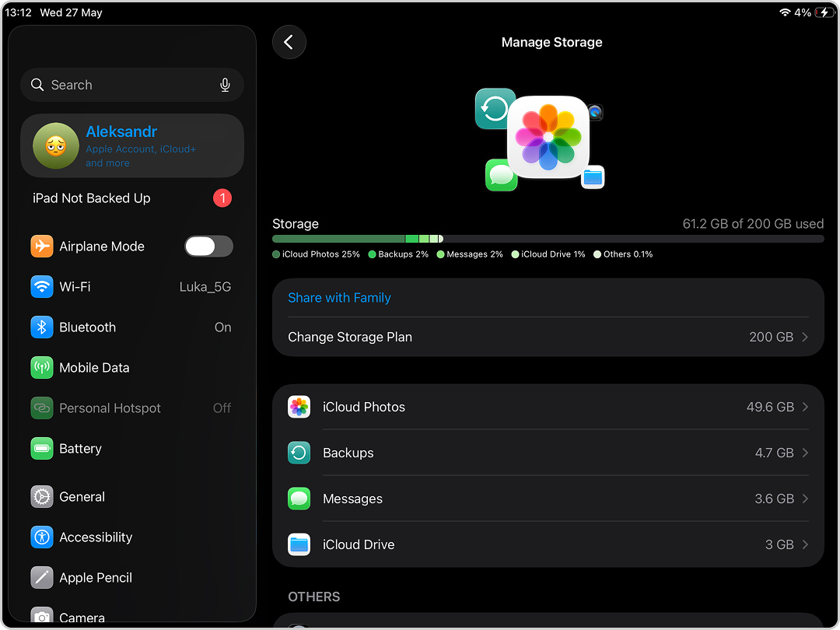Open iCloud Drive details chevron
Viewport: 840px width, 630px height.
pos(805,544)
